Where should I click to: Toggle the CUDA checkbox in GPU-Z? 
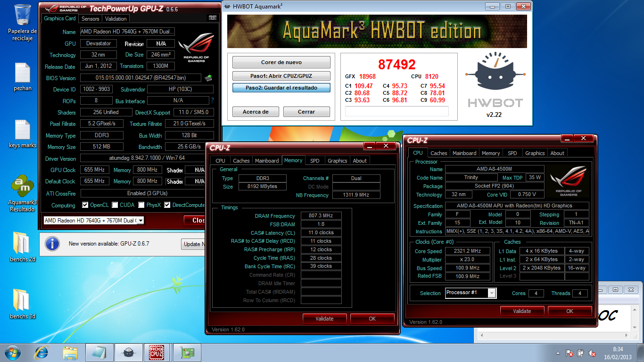[115, 205]
